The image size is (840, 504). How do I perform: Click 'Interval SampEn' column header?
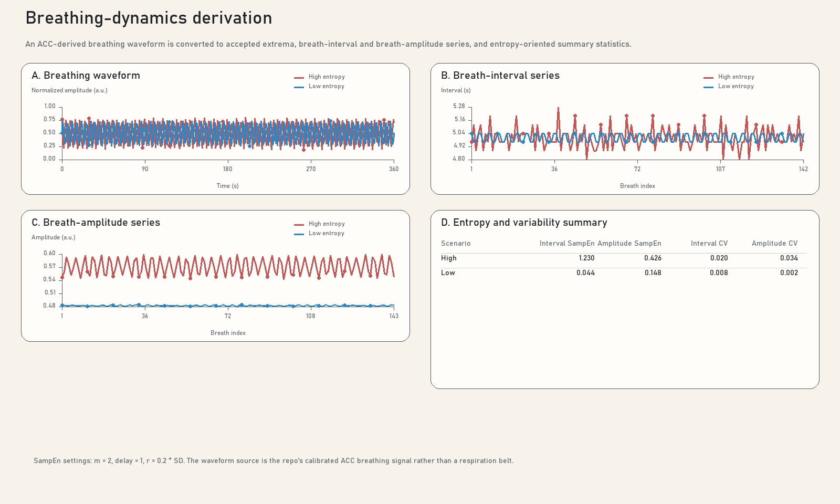tap(567, 243)
